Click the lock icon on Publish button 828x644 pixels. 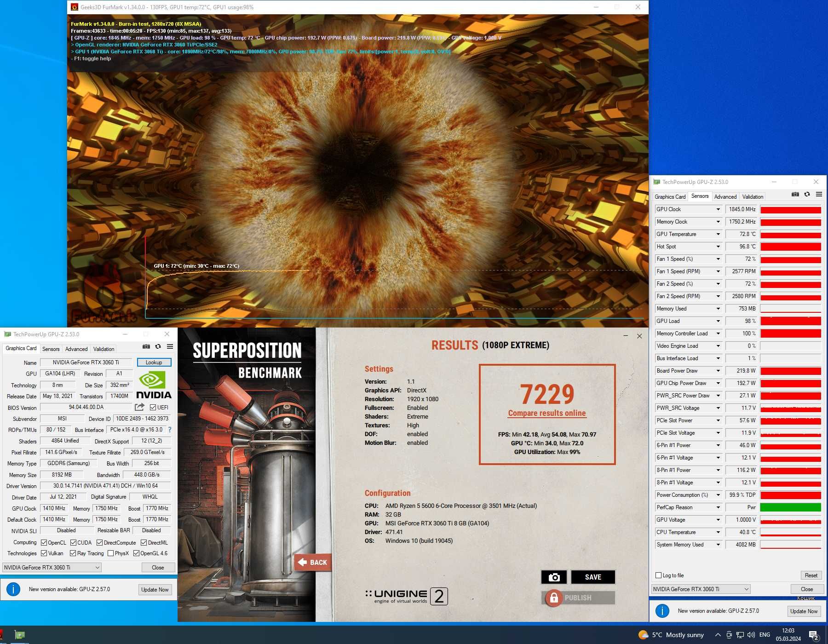click(554, 598)
